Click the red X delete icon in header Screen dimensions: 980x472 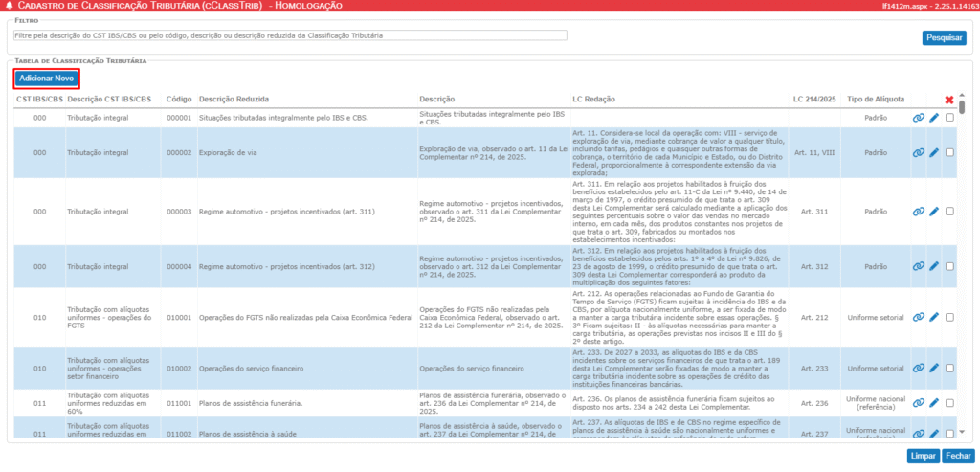click(949, 99)
